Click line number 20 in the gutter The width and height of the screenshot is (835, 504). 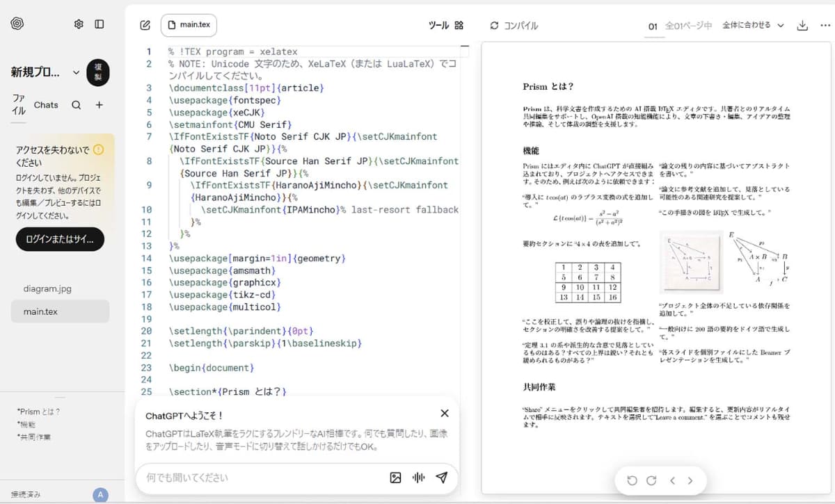point(146,331)
